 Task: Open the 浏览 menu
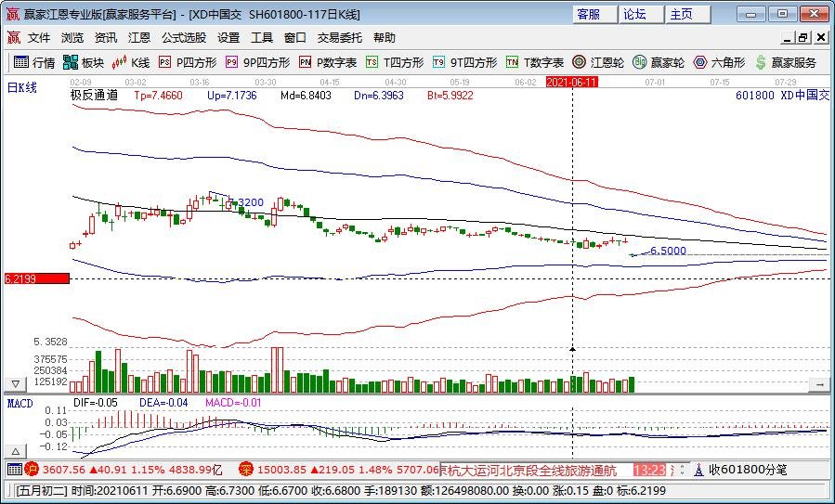[x=72, y=38]
